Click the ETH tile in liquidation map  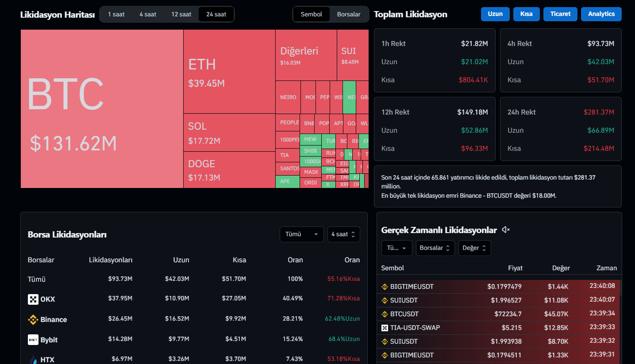229,71
